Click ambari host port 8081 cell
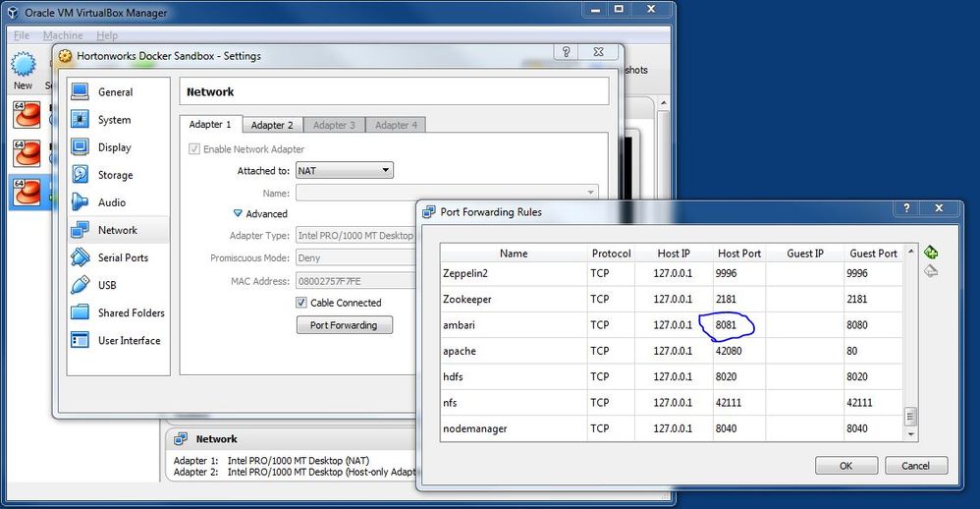 point(739,325)
